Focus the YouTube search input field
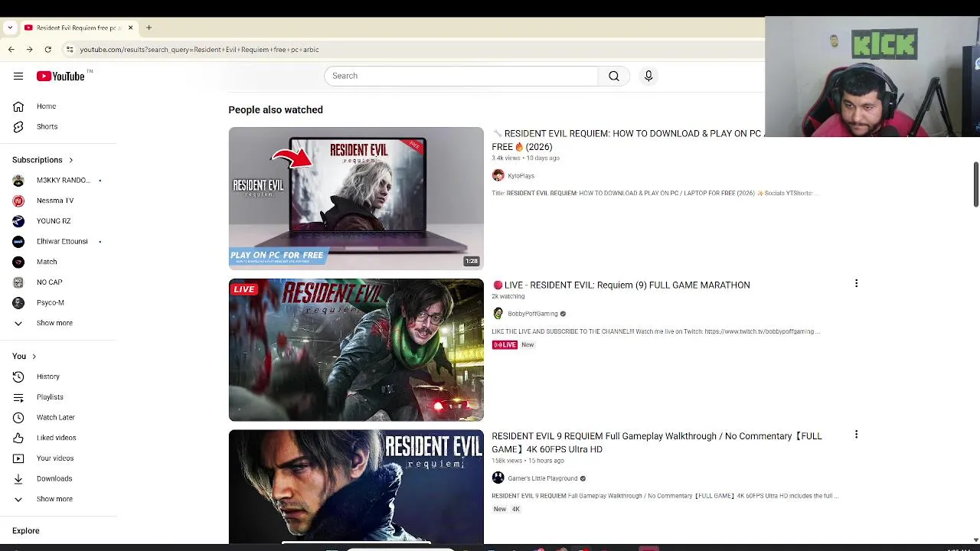This screenshot has width=980, height=551. [x=461, y=76]
